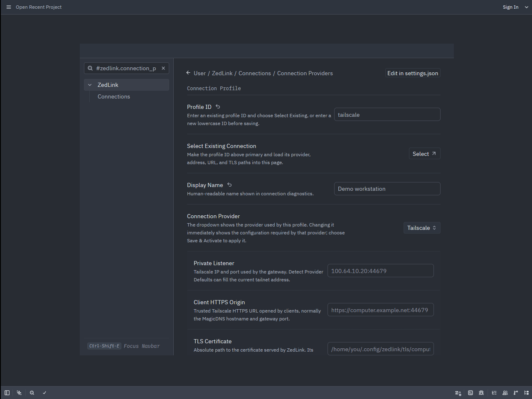
Task: Open the terminal panel icon
Action: coord(470,393)
